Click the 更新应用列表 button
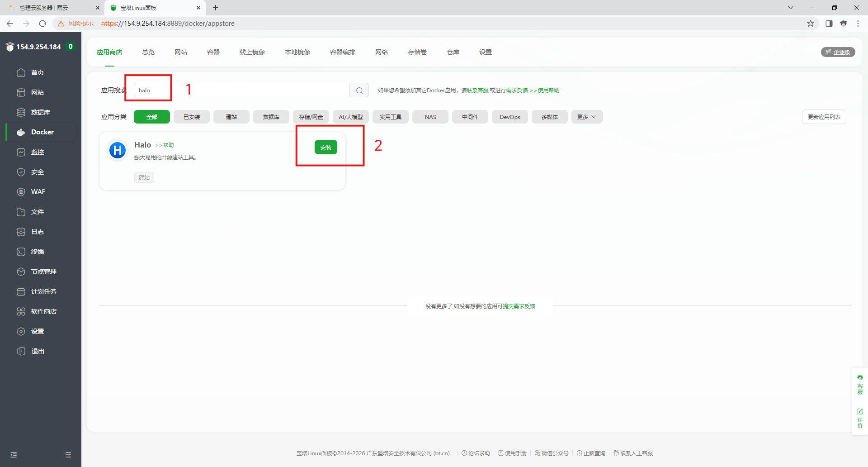868x467 pixels. (x=824, y=117)
